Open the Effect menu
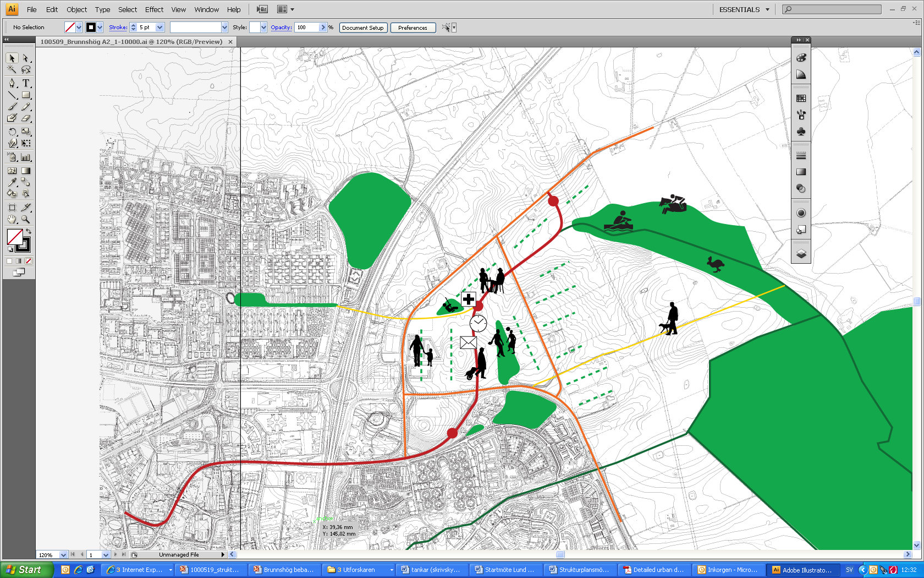The height and width of the screenshot is (578, 924). (x=154, y=9)
